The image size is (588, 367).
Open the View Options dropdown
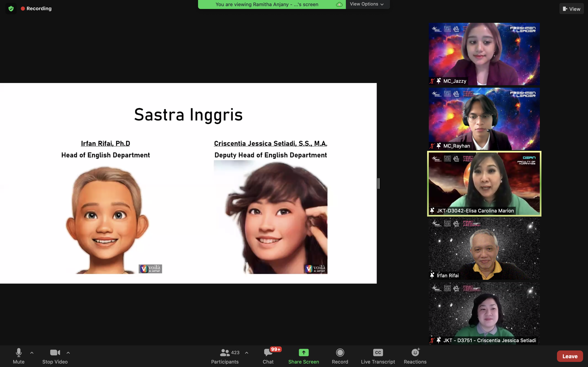[367, 4]
